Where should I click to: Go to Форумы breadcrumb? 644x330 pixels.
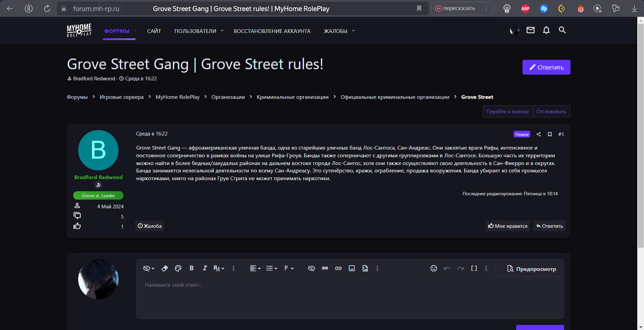[x=77, y=97]
